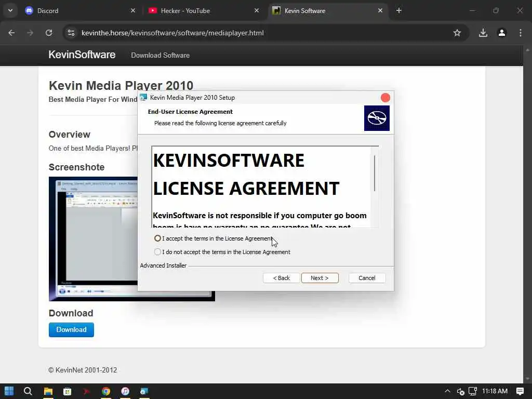532x399 pixels.
Task: Open taskbar Search
Action: (28, 391)
